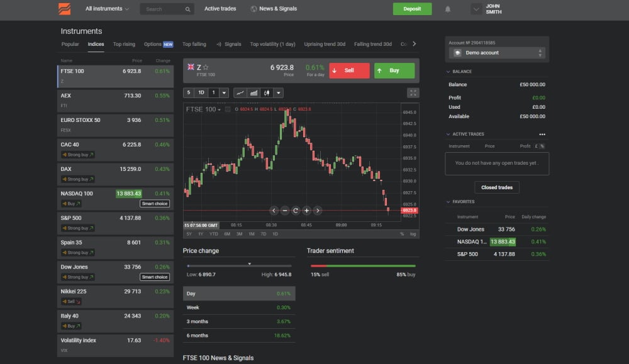Click Strong buy signal on CAC 40
629x364 pixels.
(x=78, y=155)
